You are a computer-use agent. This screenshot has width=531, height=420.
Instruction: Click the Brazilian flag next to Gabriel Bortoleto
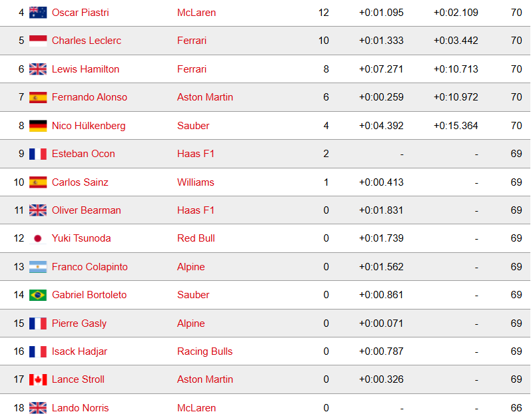click(38, 295)
